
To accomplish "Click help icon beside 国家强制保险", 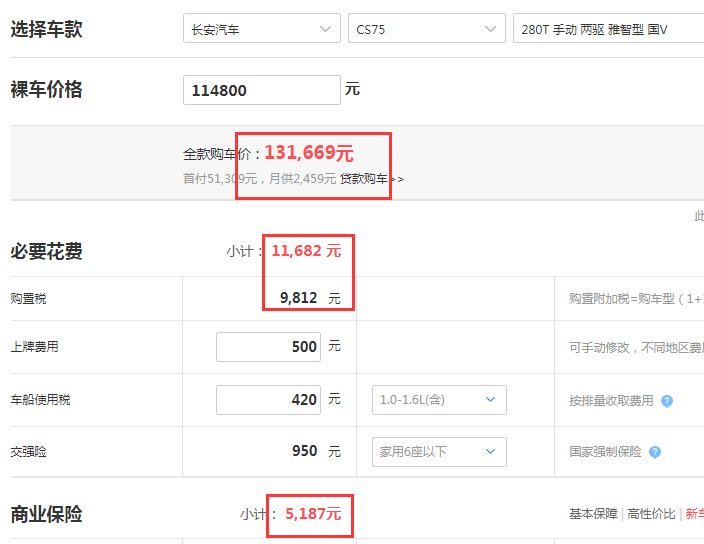I will pos(655,452).
